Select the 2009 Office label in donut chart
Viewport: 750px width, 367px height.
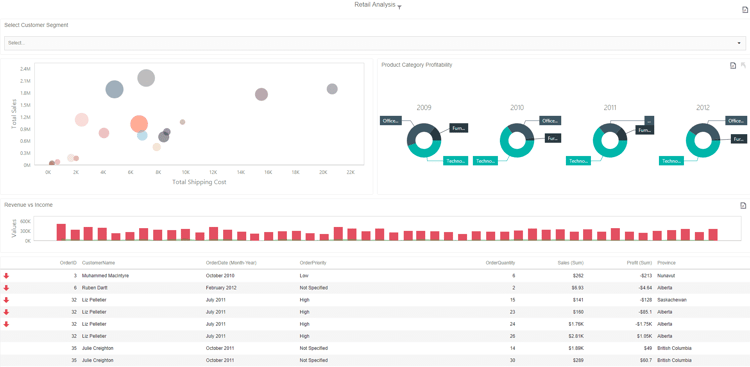(x=391, y=121)
